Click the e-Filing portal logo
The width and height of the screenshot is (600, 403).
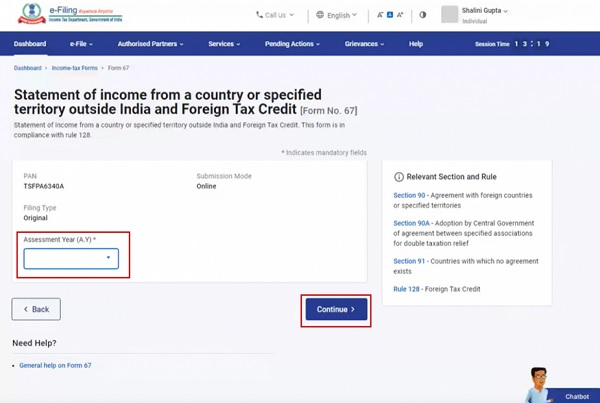[70, 14]
